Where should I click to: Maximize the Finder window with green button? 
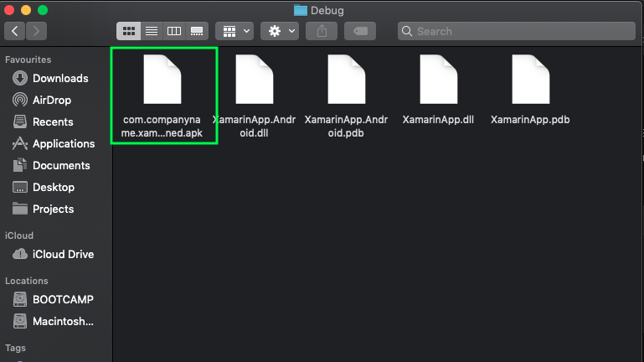43,9
